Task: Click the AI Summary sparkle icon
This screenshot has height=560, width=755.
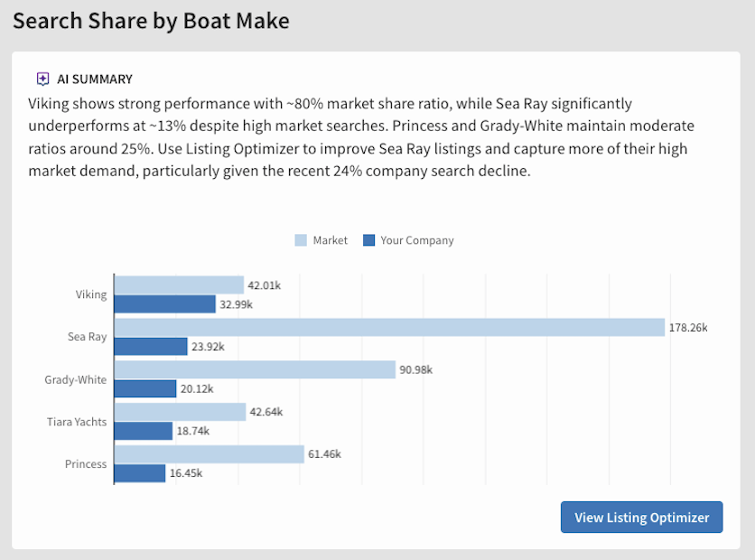Action: (x=42, y=79)
